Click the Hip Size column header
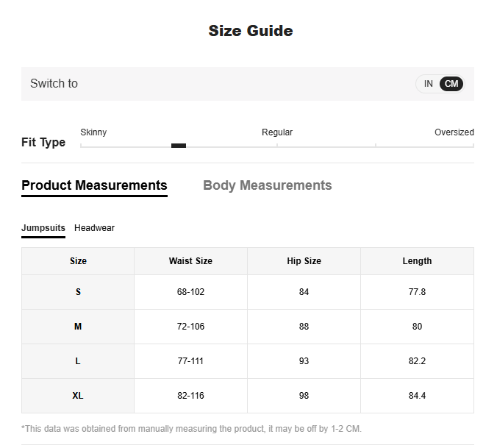Screen dimensions: 497x448 coord(304,261)
